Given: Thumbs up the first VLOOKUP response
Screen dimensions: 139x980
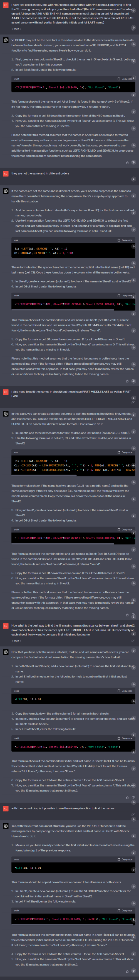Looking at the screenshot, I should coord(127,163).
